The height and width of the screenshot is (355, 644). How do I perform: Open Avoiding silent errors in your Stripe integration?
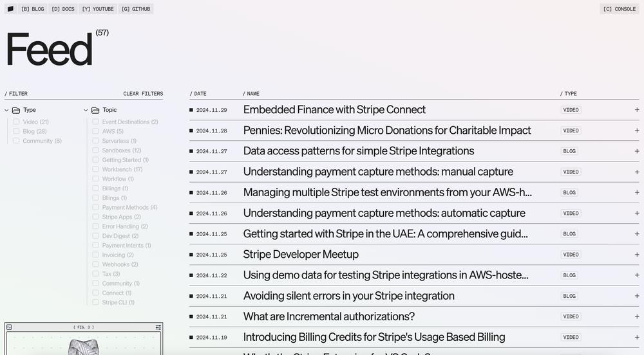pos(348,296)
